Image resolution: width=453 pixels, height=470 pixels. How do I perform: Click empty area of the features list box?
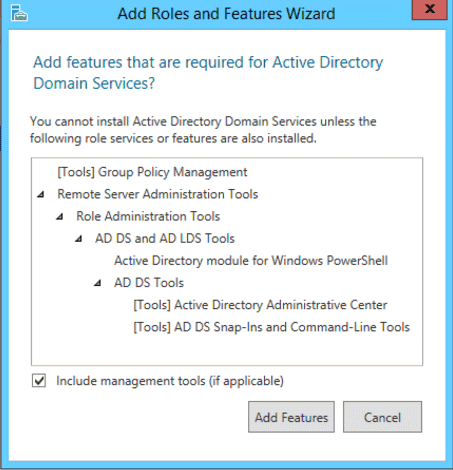click(x=227, y=350)
